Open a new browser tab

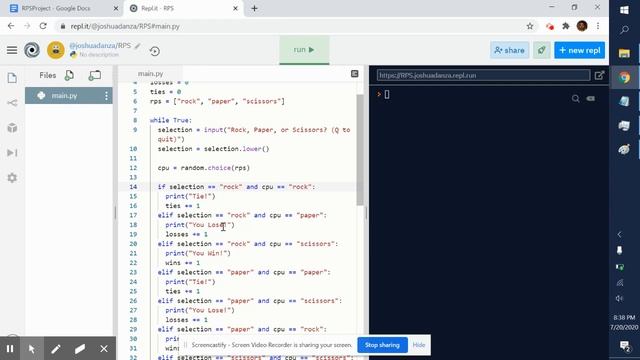coord(254,8)
